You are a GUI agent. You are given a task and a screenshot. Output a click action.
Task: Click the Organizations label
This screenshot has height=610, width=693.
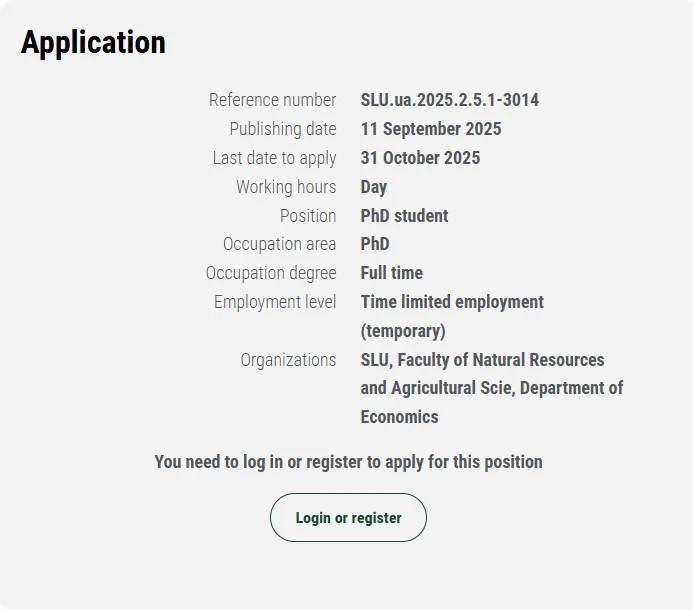pyautogui.click(x=288, y=360)
